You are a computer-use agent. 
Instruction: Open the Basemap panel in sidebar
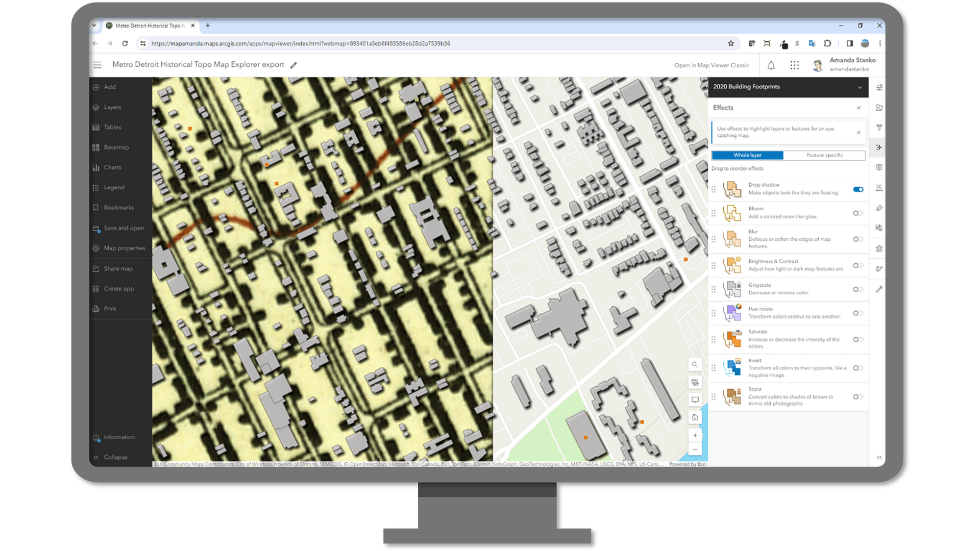[x=116, y=147]
